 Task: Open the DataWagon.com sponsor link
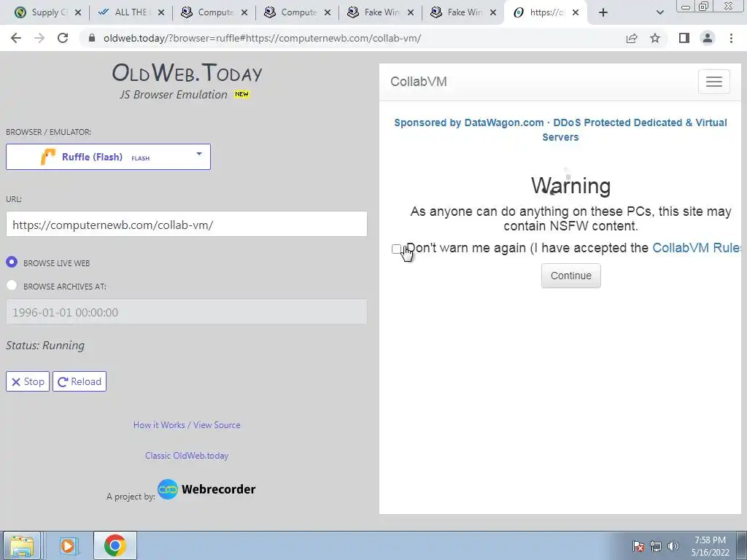(560, 130)
